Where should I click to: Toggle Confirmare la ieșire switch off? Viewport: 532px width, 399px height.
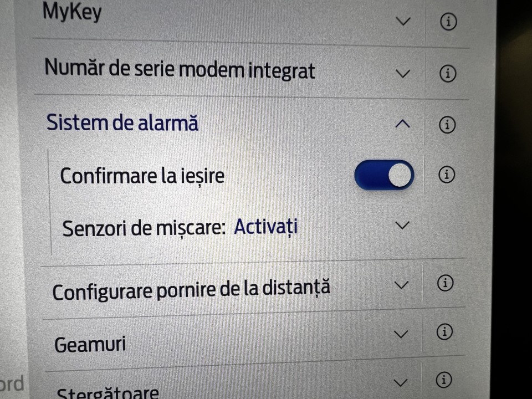[x=384, y=176]
